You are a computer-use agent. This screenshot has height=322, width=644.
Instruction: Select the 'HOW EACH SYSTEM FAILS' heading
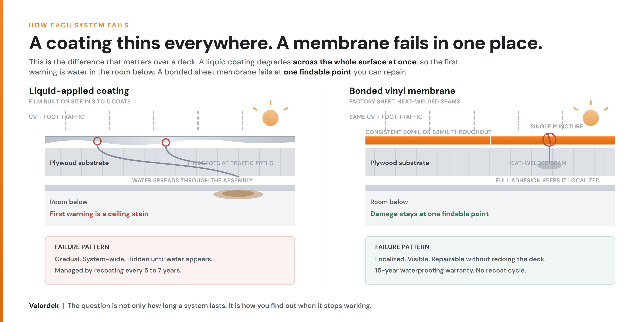pos(79,25)
